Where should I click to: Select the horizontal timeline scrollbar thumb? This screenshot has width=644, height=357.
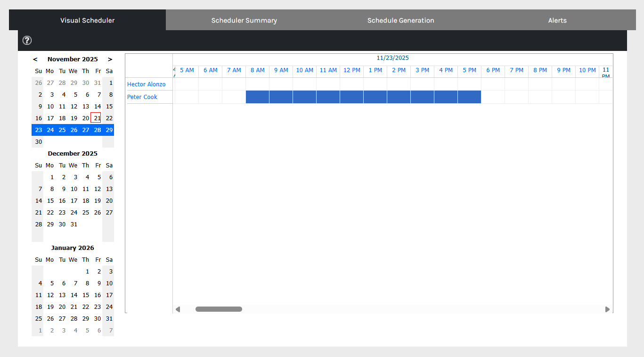(x=219, y=309)
